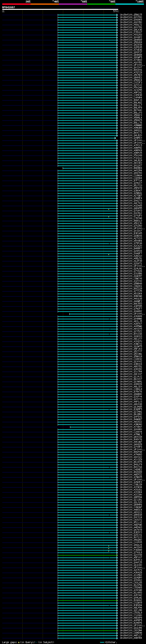Open the UniRef100_Q01781 entry
This screenshot has width=146, height=644.
131,27
